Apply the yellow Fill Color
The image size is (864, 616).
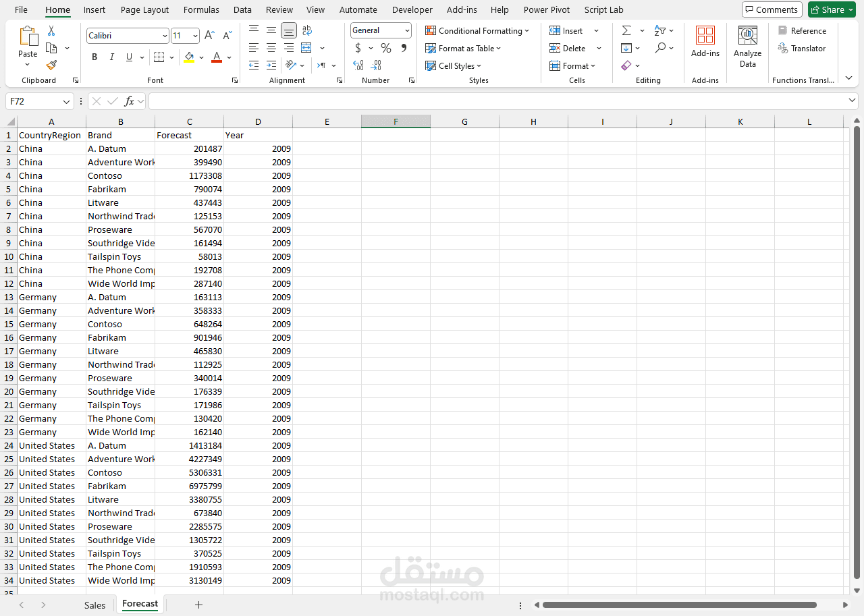coord(189,57)
